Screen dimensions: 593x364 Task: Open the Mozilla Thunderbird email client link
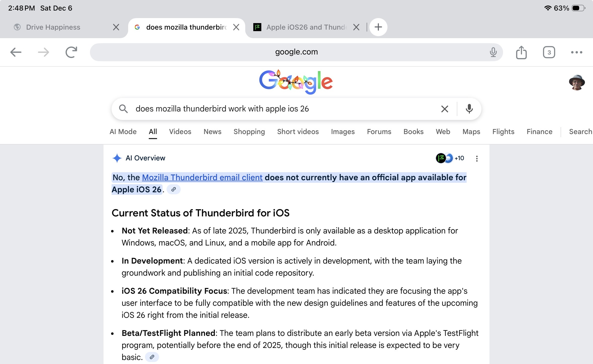202,177
